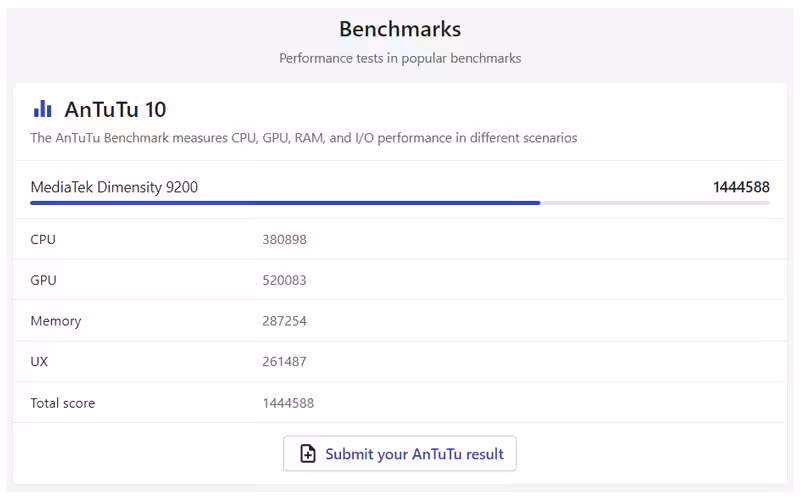Click the document-plus icon in the Submit button
Viewport: 800px width, 500px height.
[x=308, y=454]
